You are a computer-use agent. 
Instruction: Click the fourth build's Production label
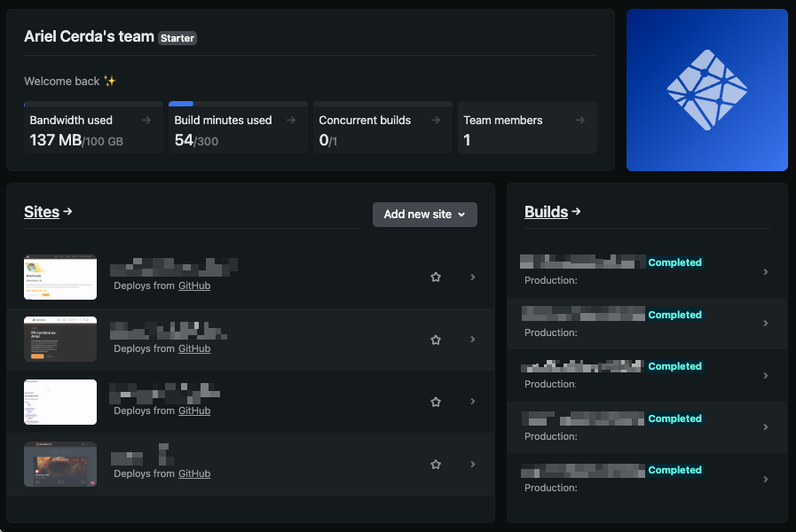pos(551,436)
